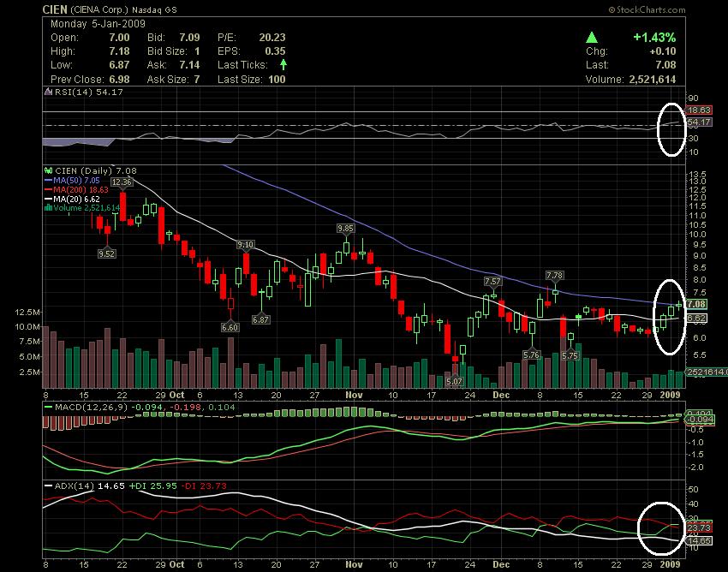Image resolution: width=728 pixels, height=572 pixels.
Task: Click the ADX(14) 14.65 label
Action: tap(90, 486)
